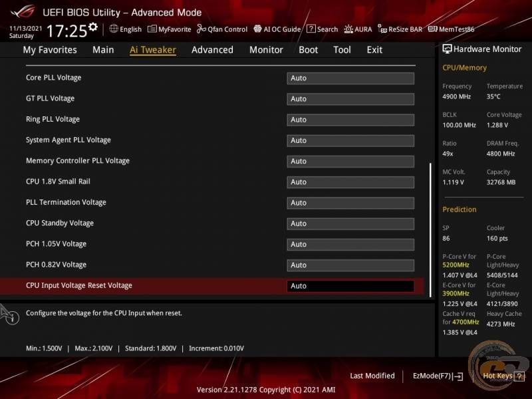The height and width of the screenshot is (399, 532).
Task: Edit the CPU 1.8V Small Rail field
Action: point(350,182)
